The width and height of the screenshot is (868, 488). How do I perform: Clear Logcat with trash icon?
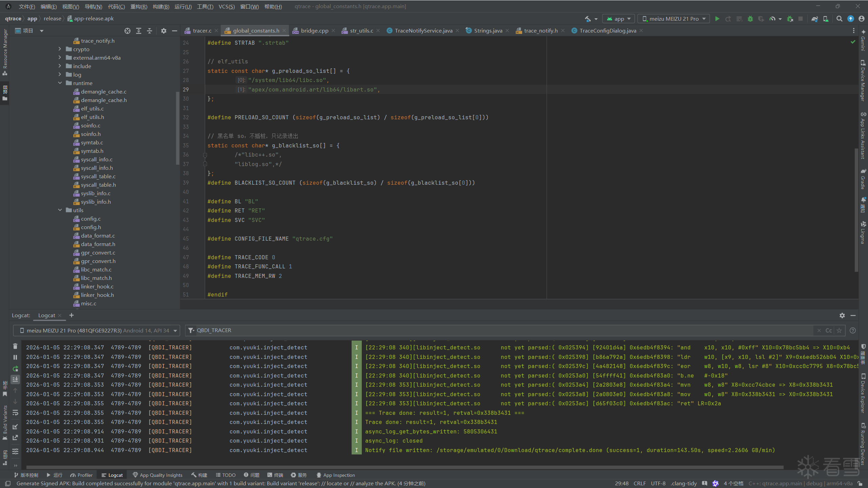click(x=15, y=346)
